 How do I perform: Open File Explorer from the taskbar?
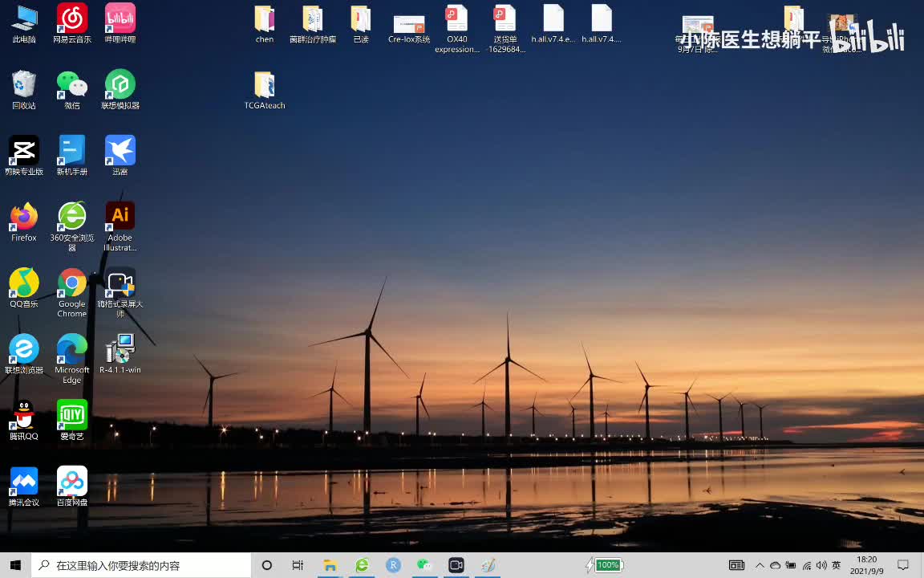click(x=330, y=565)
